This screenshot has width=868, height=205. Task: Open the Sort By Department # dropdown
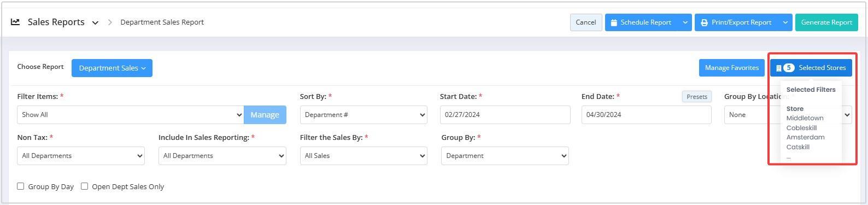(363, 115)
